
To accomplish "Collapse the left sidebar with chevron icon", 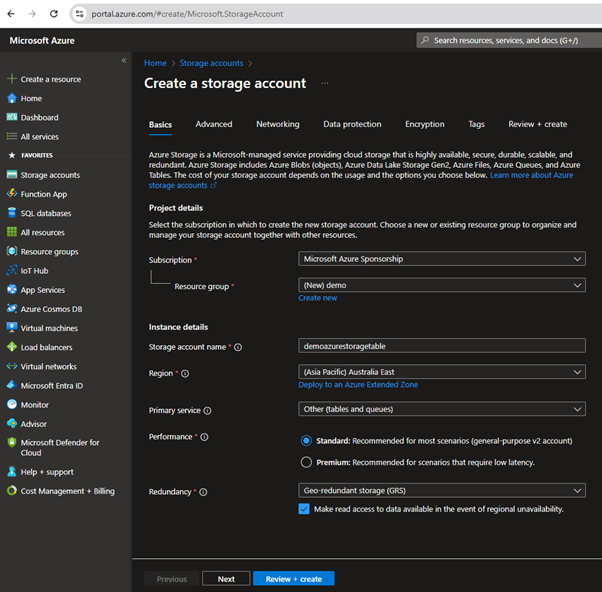I will 124,60.
